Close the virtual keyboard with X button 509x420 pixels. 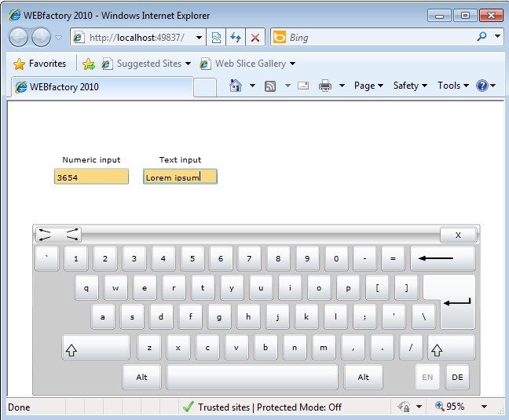[x=459, y=235]
